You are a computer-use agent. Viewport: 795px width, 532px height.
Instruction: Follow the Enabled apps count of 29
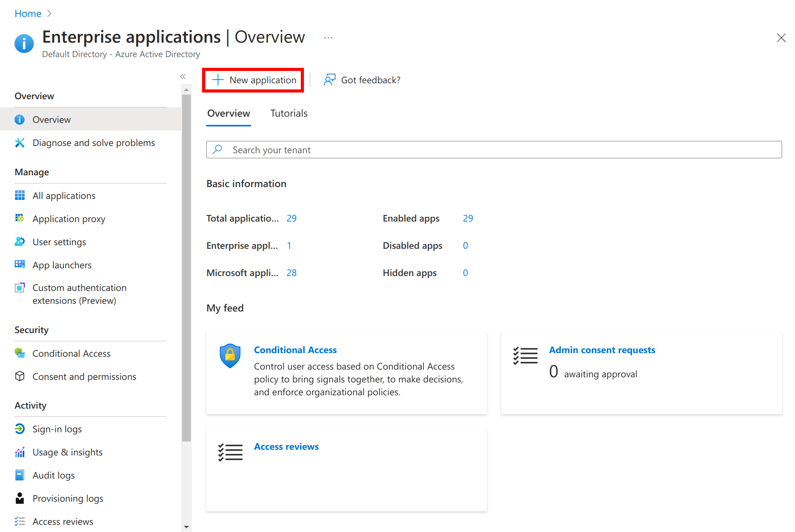467,218
